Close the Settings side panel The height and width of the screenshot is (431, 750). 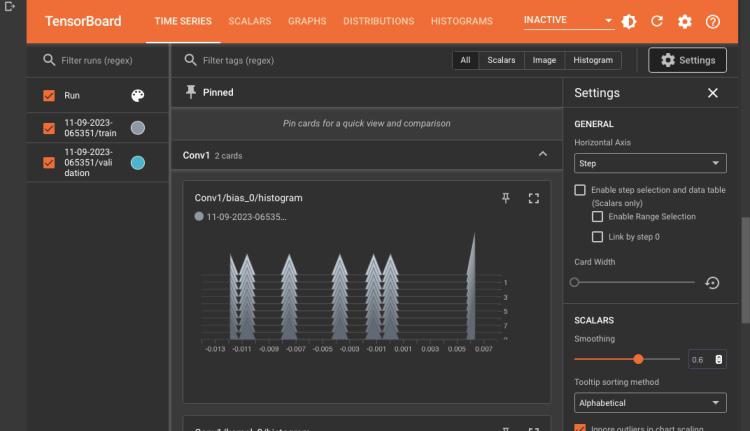713,93
